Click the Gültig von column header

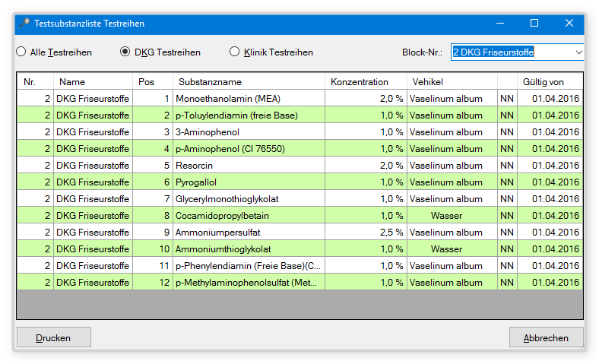pyautogui.click(x=544, y=81)
